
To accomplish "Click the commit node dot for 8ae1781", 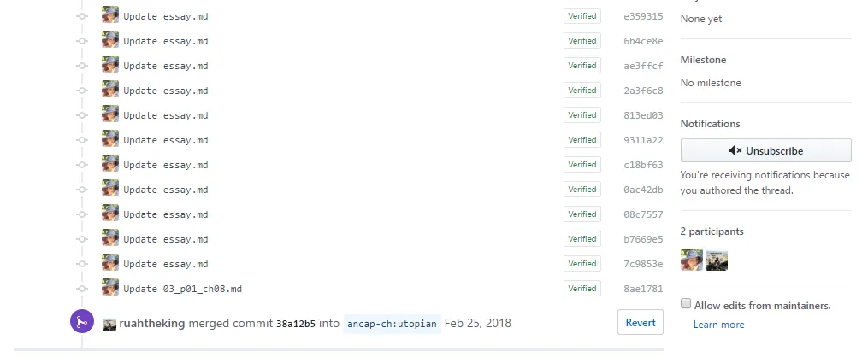I will pos(82,289).
